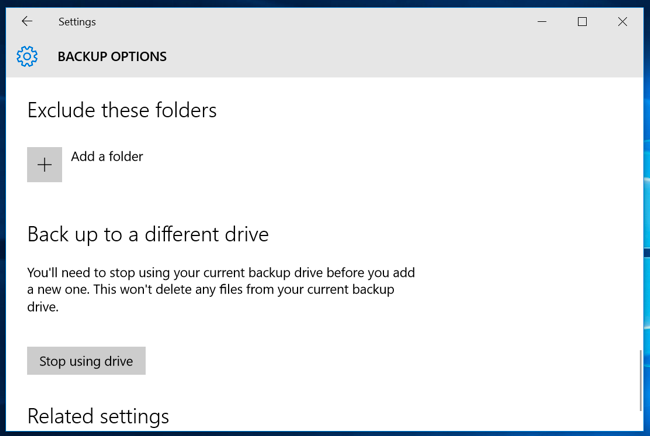Click the scrollbar track below the thumb
The width and height of the screenshot is (650, 436).
coord(639,418)
